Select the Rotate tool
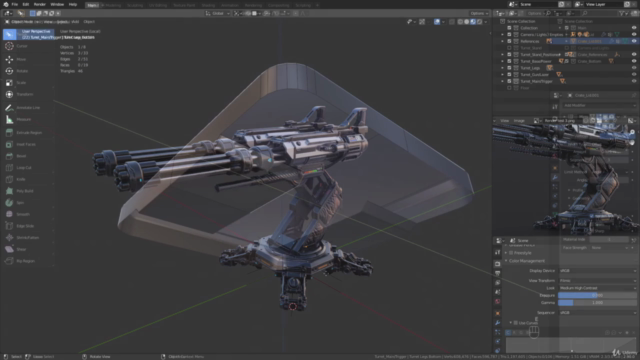640x360 pixels. [x=9, y=71]
